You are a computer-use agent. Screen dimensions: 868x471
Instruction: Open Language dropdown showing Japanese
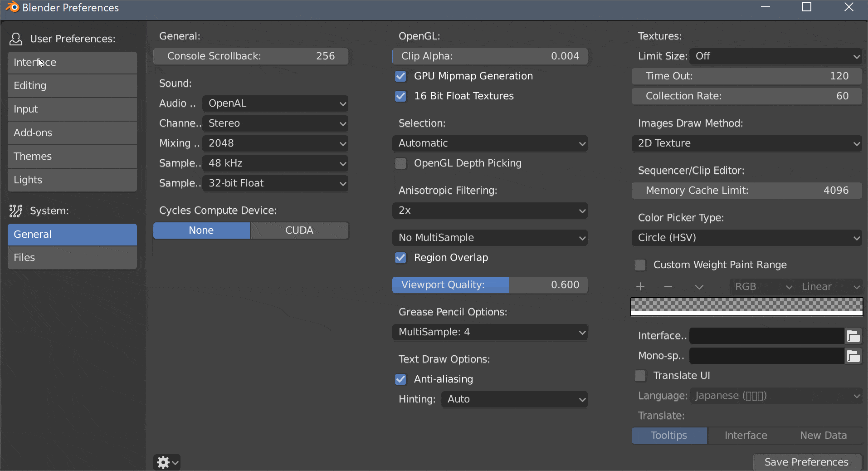[x=775, y=396]
